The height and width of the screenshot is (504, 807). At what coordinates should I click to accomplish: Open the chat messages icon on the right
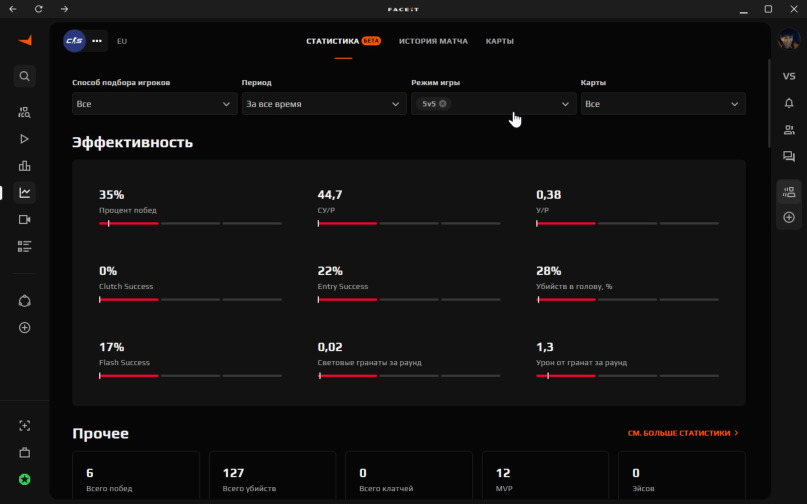click(x=788, y=156)
